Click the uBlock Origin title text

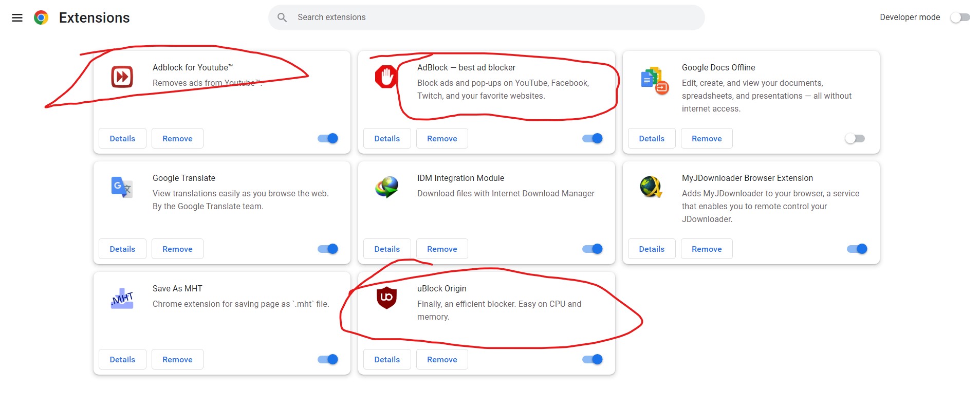(x=442, y=289)
